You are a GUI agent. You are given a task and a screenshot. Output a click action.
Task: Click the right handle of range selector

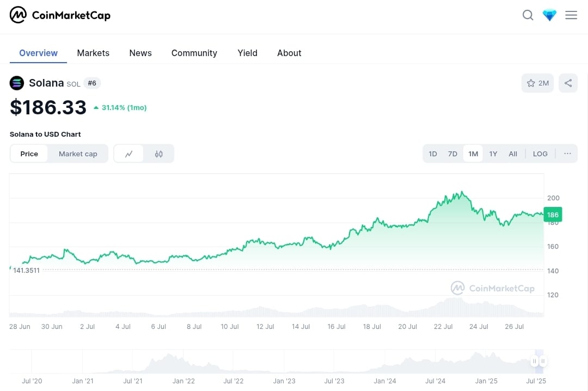pos(543,361)
